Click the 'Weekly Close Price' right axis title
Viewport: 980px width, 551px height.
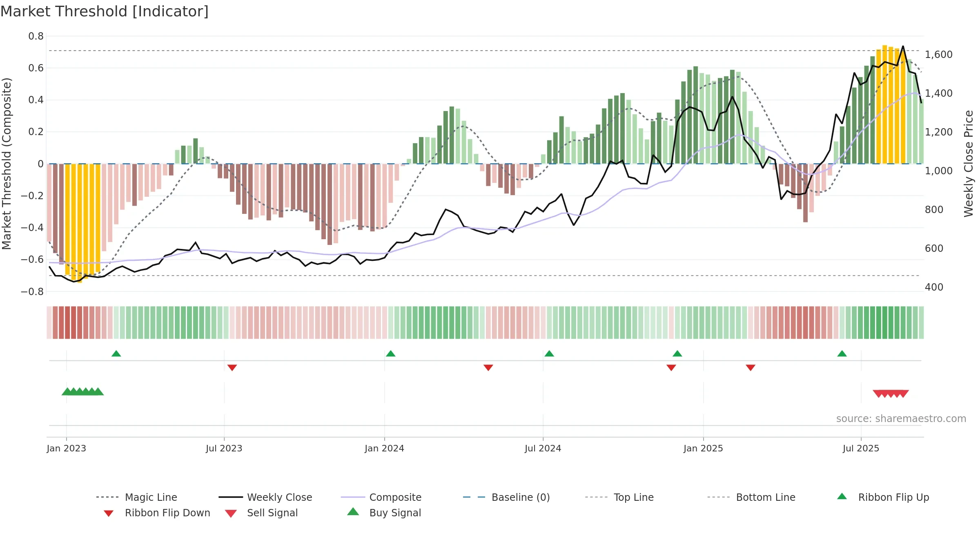tap(969, 164)
